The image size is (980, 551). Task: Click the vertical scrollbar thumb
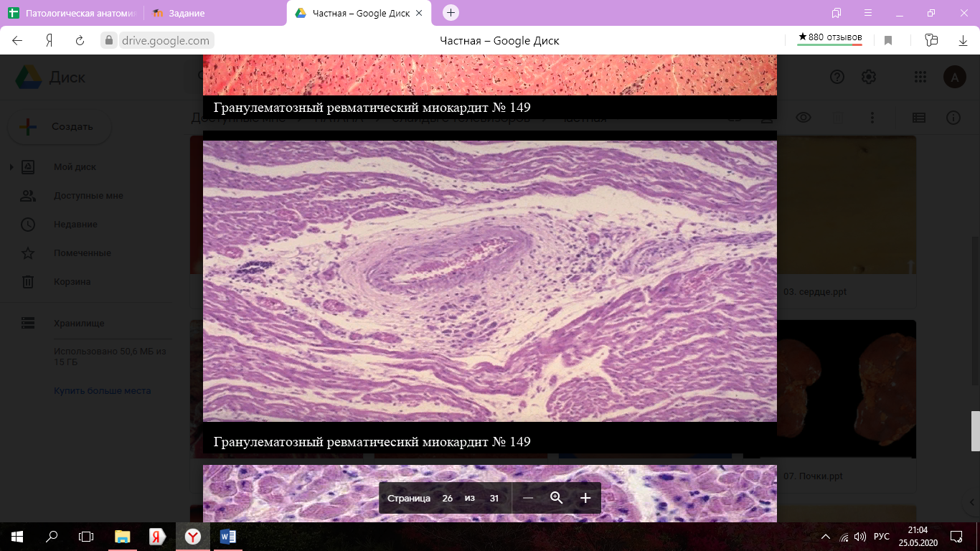975,430
